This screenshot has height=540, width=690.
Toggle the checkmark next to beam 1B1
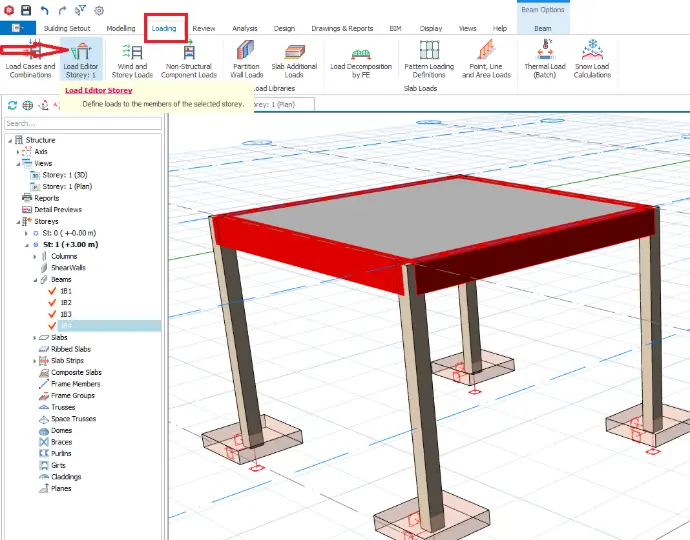click(52, 291)
